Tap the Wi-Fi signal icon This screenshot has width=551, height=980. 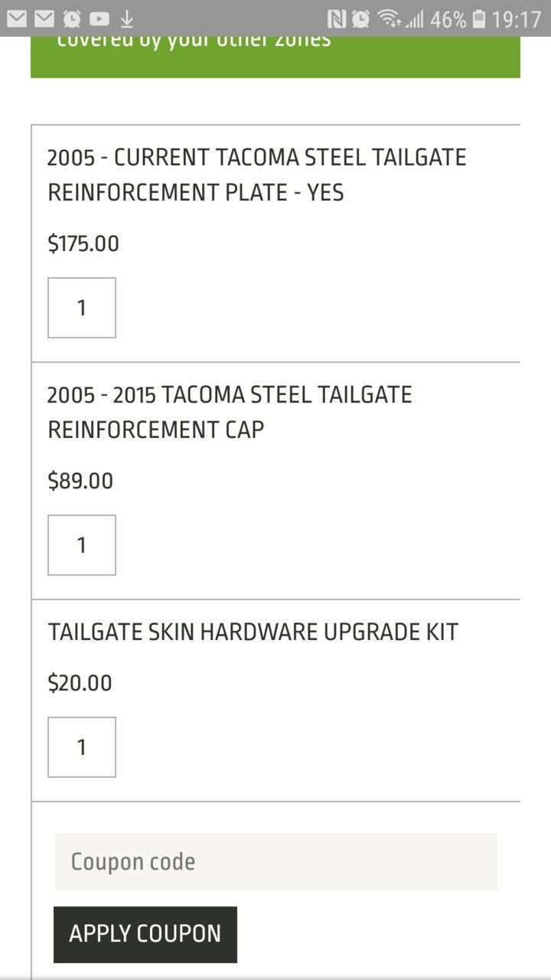coord(389,18)
